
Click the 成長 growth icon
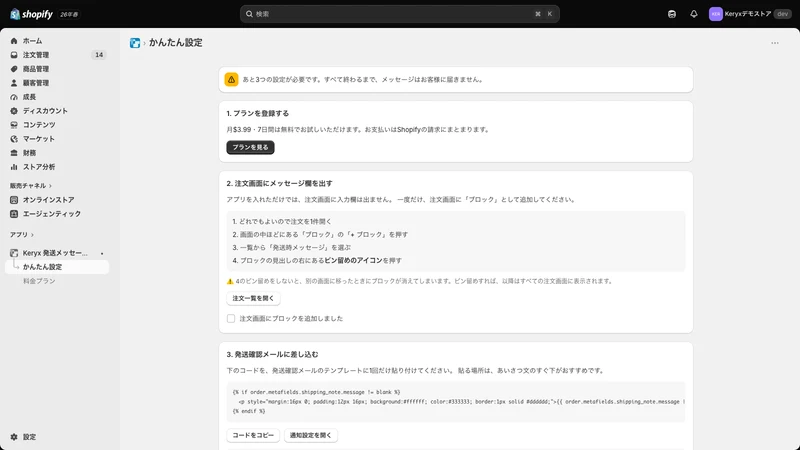[14, 97]
